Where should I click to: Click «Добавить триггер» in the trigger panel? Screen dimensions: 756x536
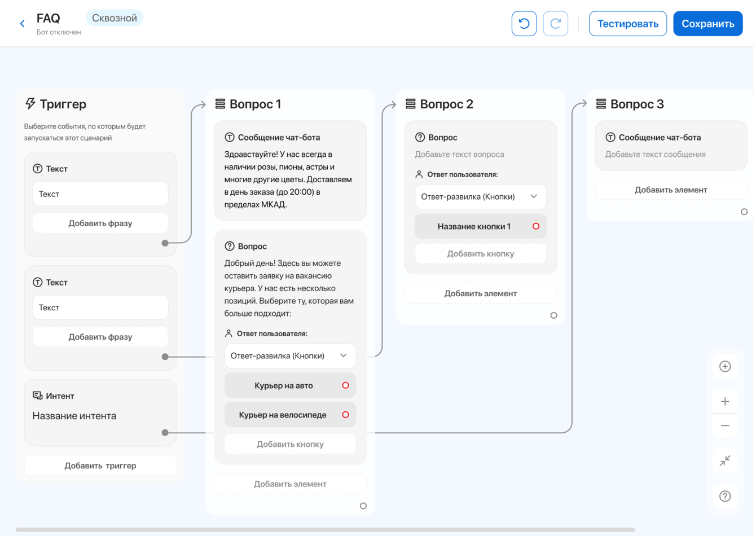(100, 465)
